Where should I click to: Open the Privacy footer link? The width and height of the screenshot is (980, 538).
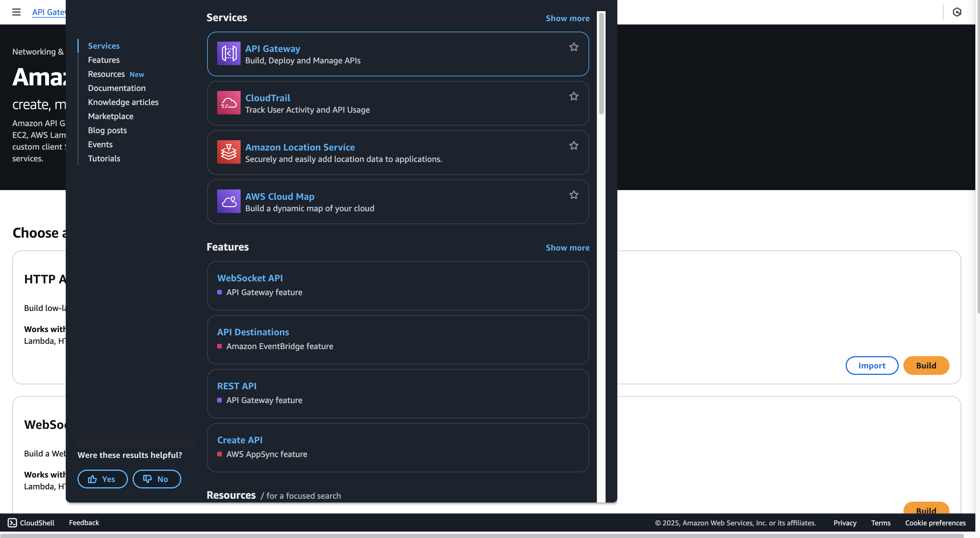coord(844,523)
